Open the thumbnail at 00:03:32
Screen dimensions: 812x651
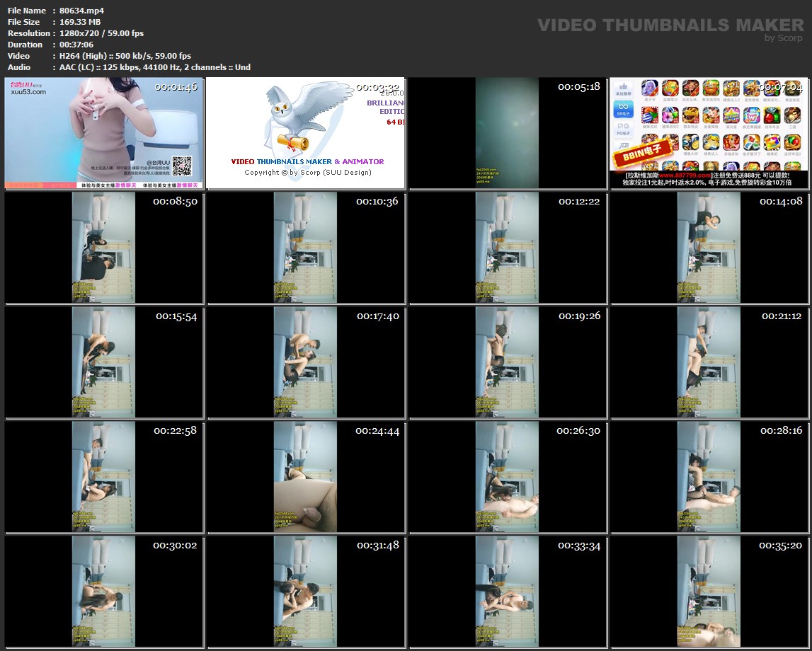pos(305,133)
